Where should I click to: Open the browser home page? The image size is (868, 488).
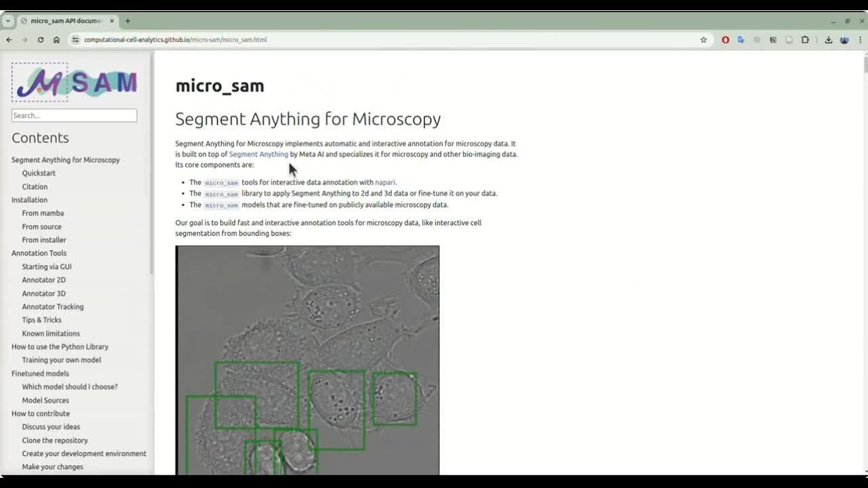tap(56, 40)
